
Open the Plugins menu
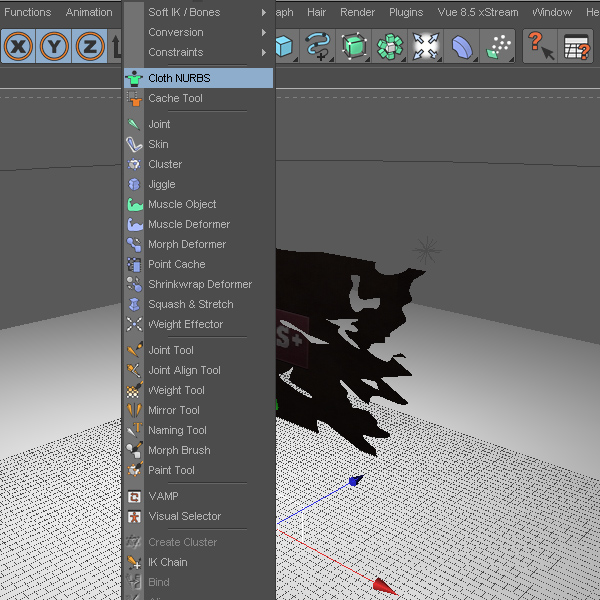[x=406, y=12]
